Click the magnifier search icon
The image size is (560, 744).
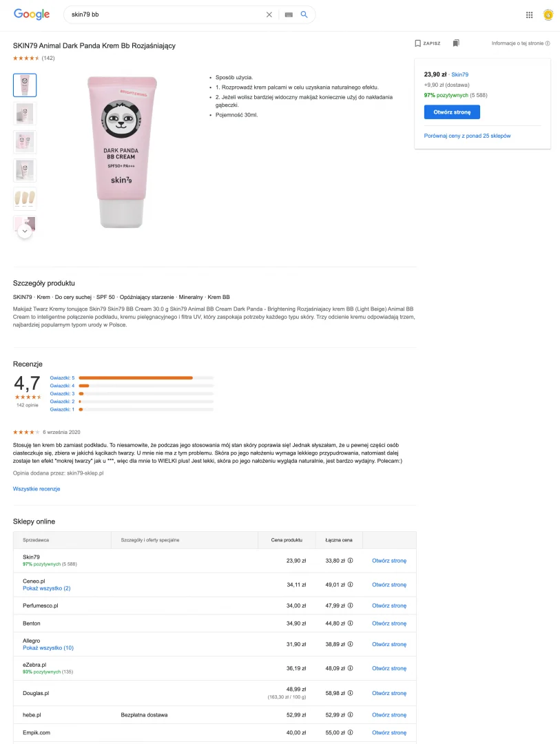point(304,14)
